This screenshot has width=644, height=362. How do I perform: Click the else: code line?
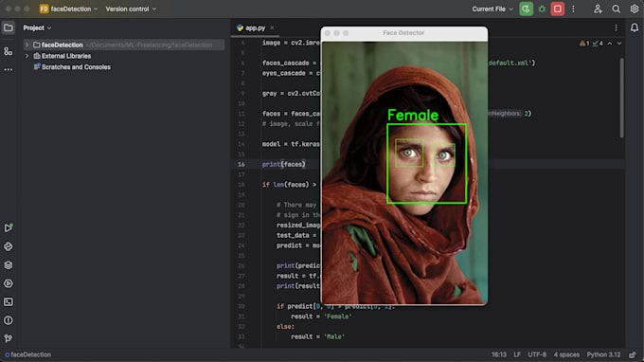point(285,327)
